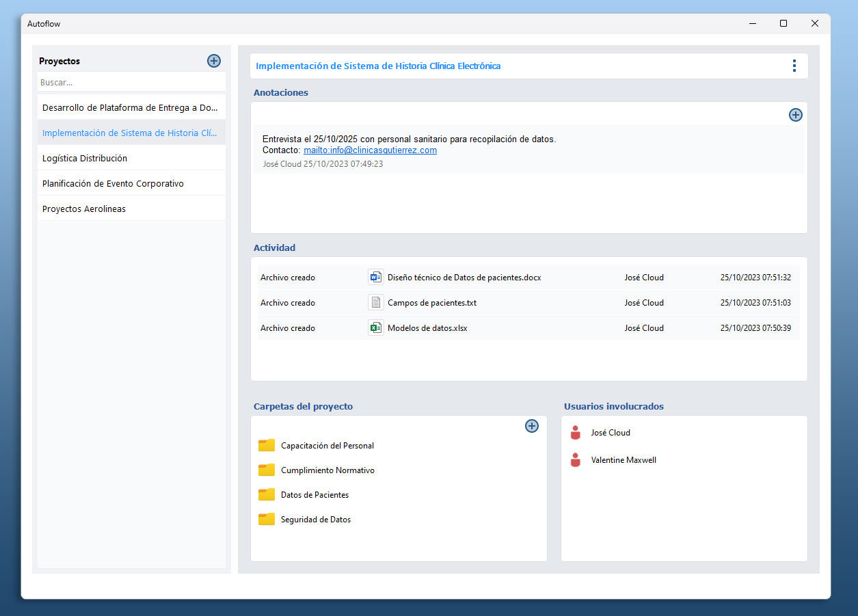858x616 pixels.
Task: Click the project title Implementación de Sistema header
Action: pyautogui.click(x=378, y=66)
